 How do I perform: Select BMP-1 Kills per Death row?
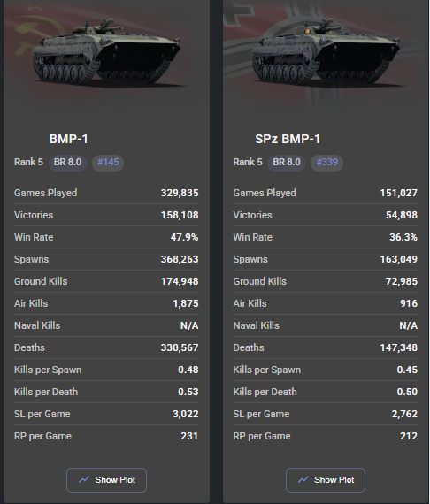point(106,392)
